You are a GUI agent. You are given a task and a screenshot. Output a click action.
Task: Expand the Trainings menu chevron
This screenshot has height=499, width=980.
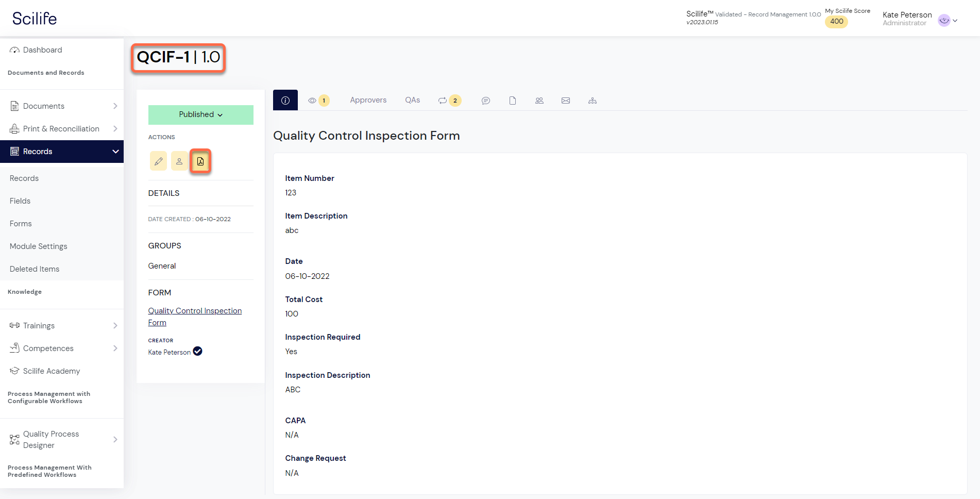point(115,326)
